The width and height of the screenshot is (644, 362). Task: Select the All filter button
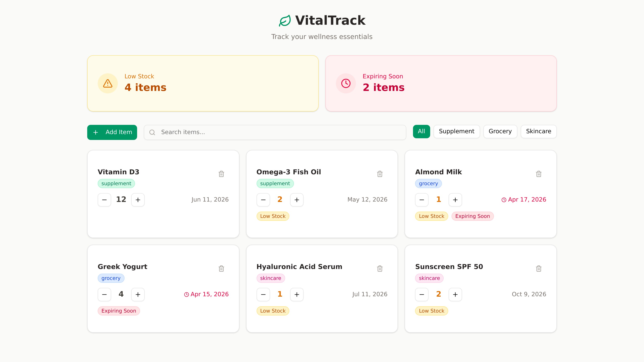(x=421, y=131)
